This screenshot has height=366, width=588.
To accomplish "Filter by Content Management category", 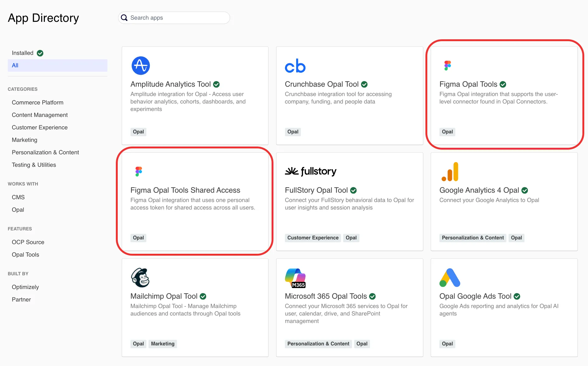I will (40, 115).
